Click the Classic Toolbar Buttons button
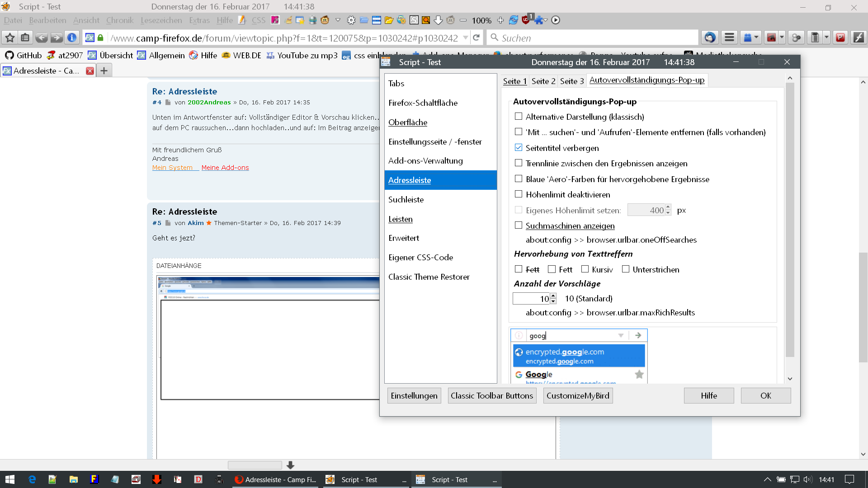 coord(491,395)
